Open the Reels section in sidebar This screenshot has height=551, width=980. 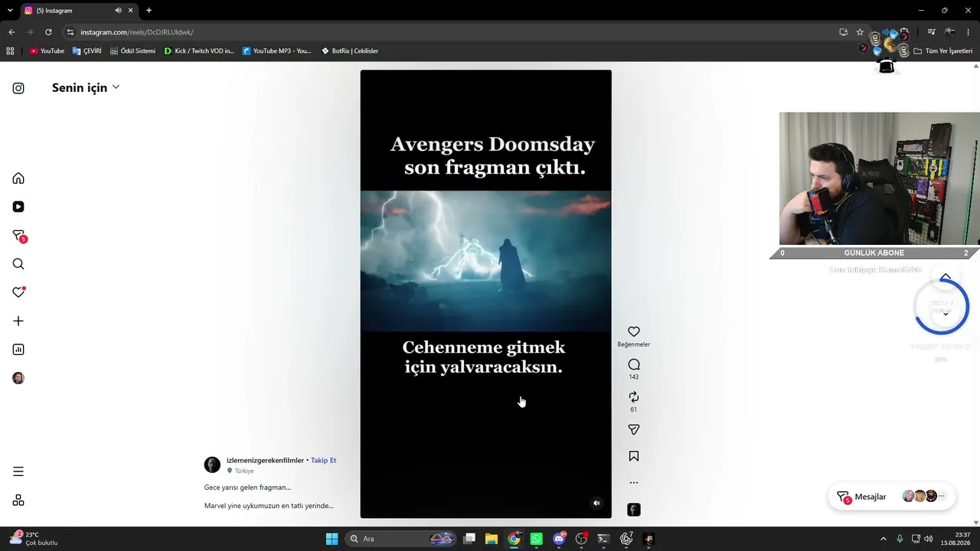pos(18,207)
